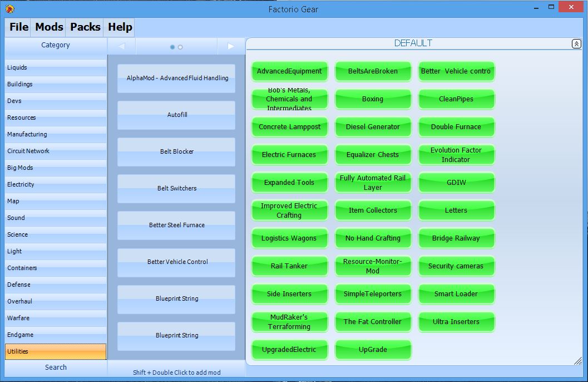Image resolution: width=588 pixels, height=382 pixels.
Task: Click the Logistics Wagons button
Action: (x=289, y=238)
